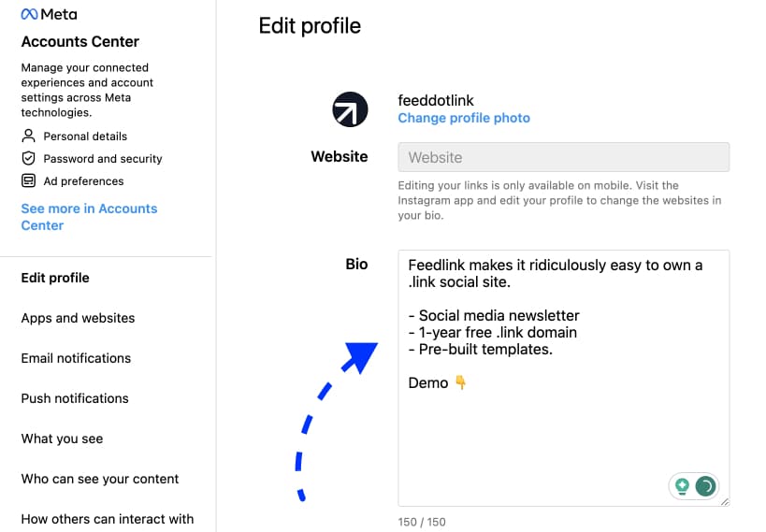766x532 pixels.
Task: Select What you see menu item
Action: [62, 439]
